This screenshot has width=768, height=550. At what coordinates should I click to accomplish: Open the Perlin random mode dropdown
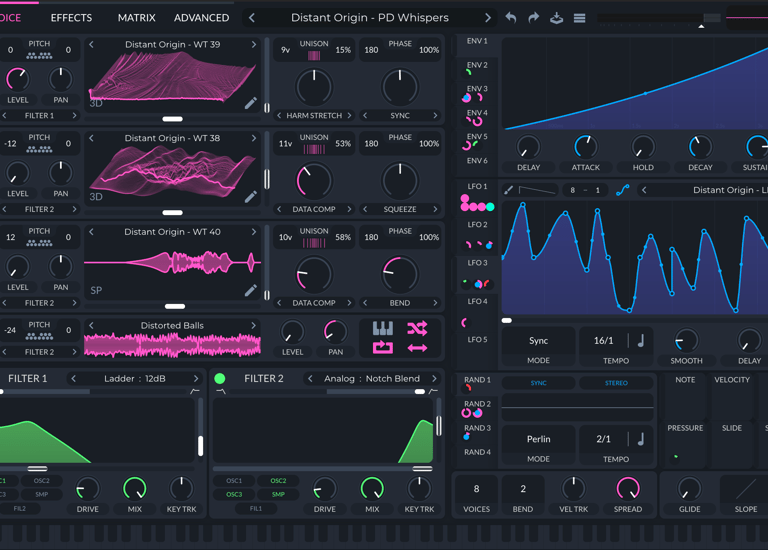click(x=538, y=439)
